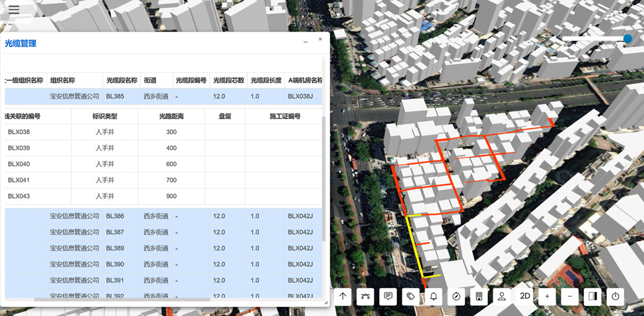
Task: Close the 光缆管理 panel
Action: 320,39
